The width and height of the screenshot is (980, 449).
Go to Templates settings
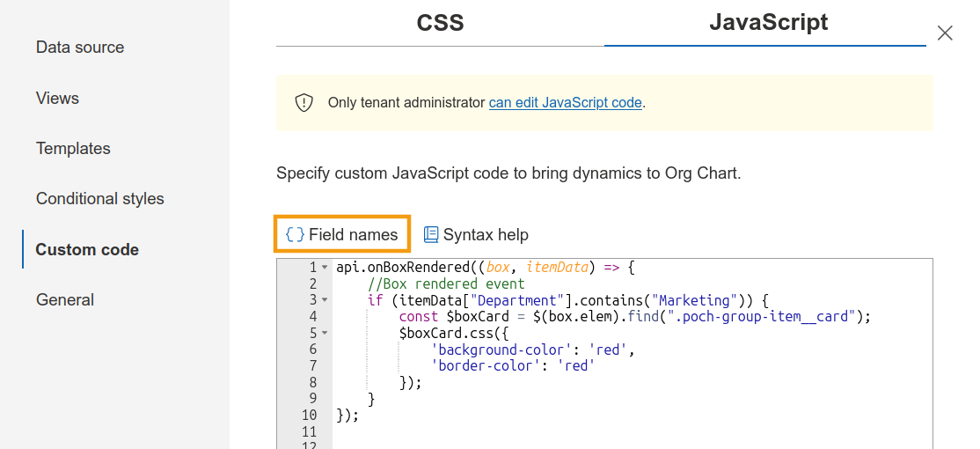(73, 149)
